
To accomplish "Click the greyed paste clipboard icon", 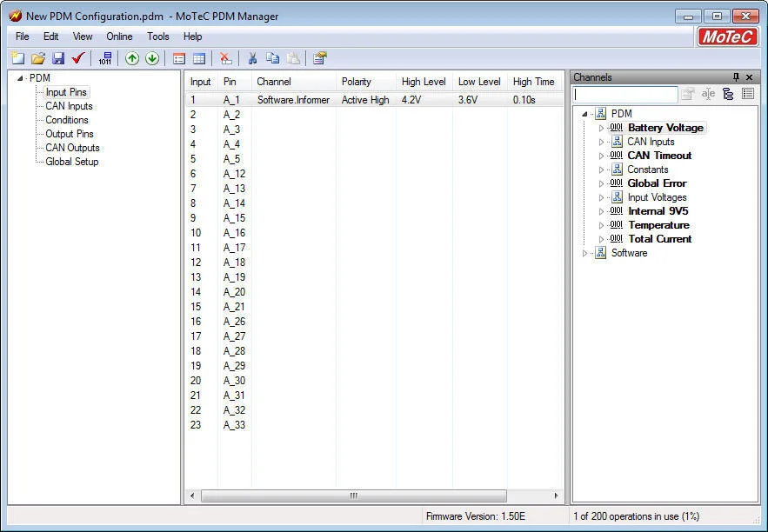I will [293, 59].
